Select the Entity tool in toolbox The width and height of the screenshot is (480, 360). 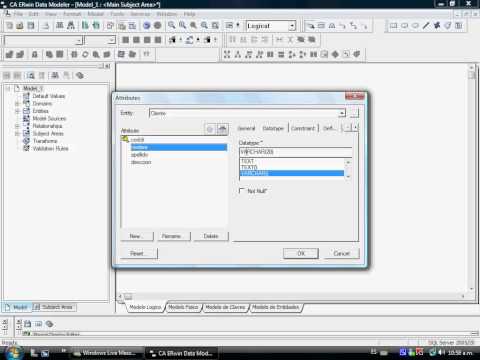pos(321,26)
